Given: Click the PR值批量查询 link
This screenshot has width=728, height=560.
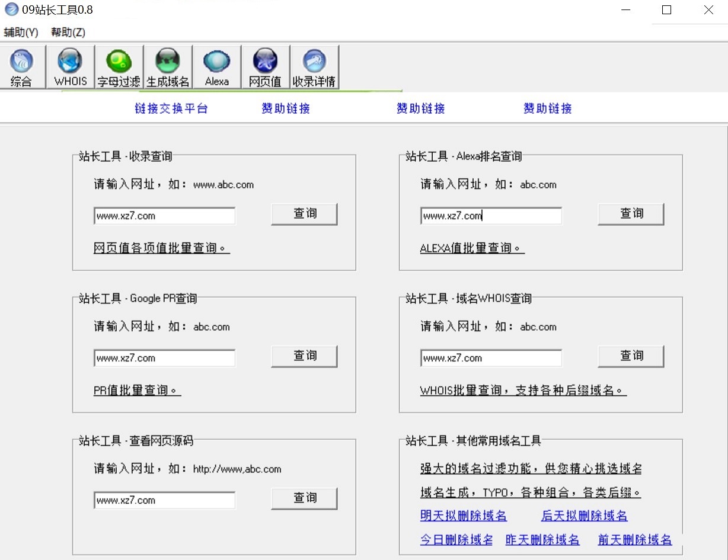Looking at the screenshot, I should click(136, 390).
